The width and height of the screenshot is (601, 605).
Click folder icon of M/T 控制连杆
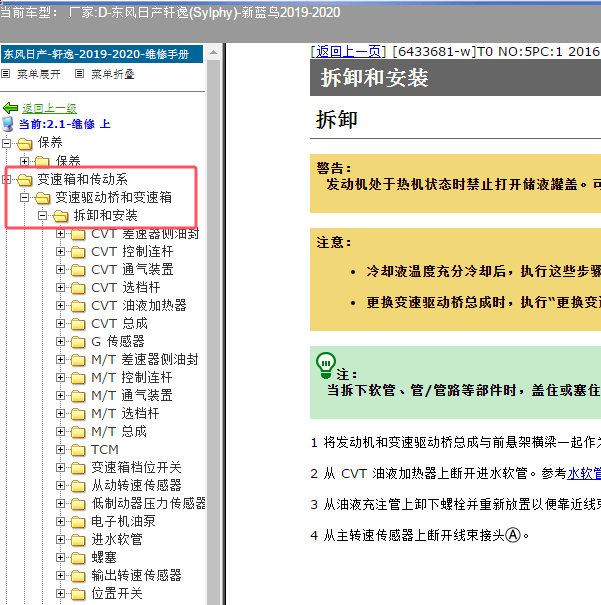coord(78,378)
